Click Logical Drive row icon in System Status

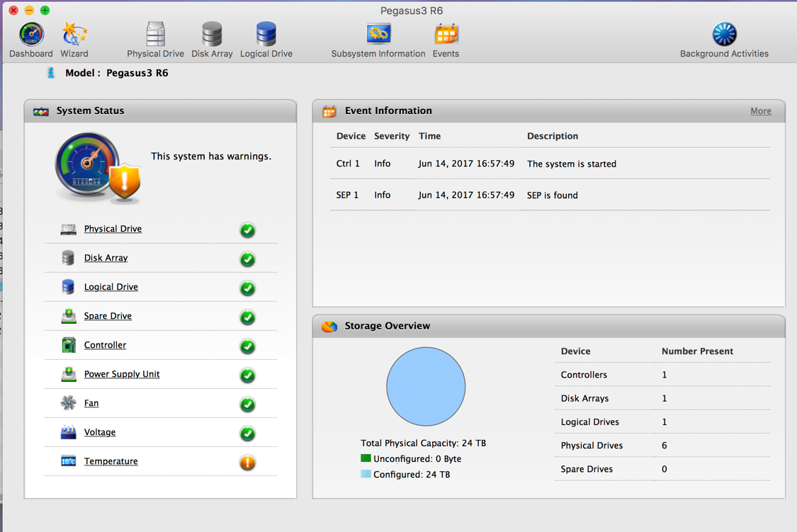point(68,287)
